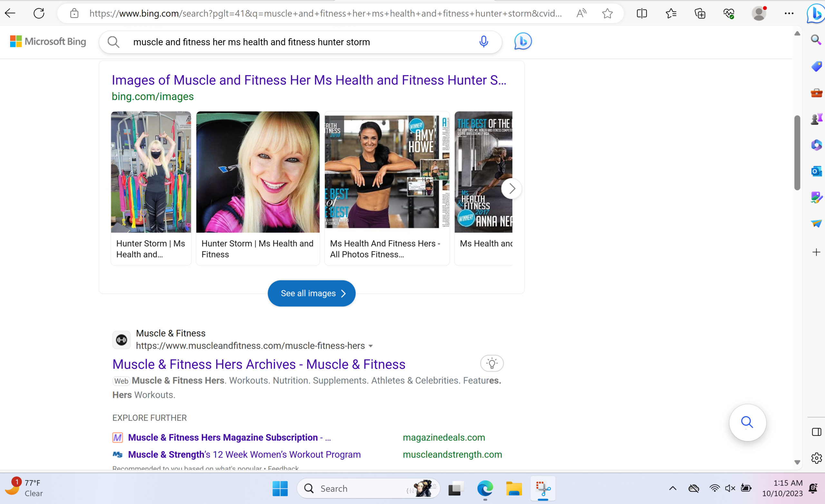Screen dimensions: 825x504
Task: Open Amy Howe magazine thumbnail
Action: [387, 172]
